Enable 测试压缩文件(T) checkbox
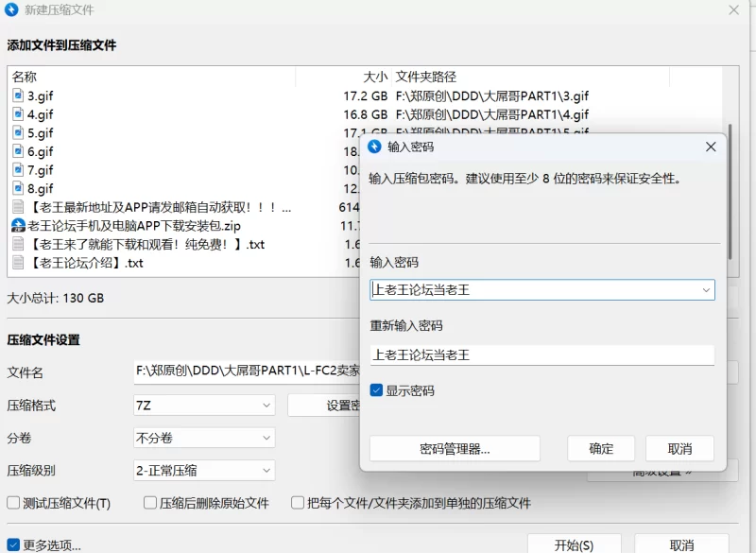The height and width of the screenshot is (553, 756). (x=13, y=503)
